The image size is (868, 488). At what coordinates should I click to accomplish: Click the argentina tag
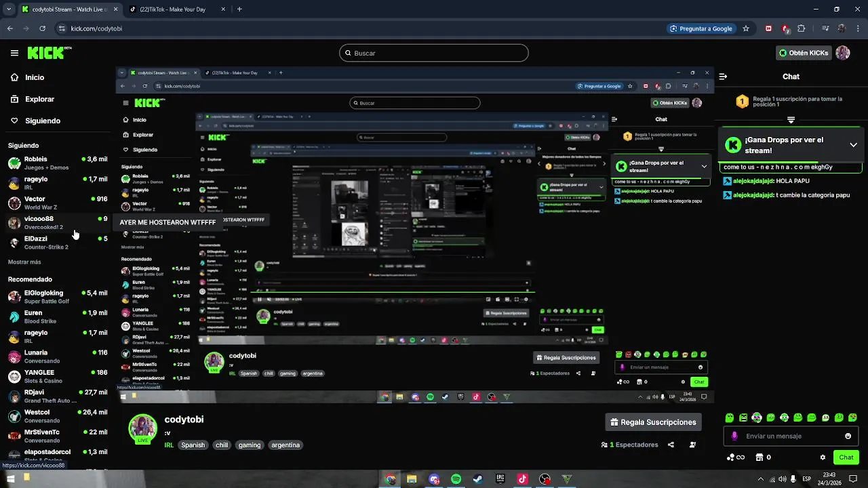[285, 445]
